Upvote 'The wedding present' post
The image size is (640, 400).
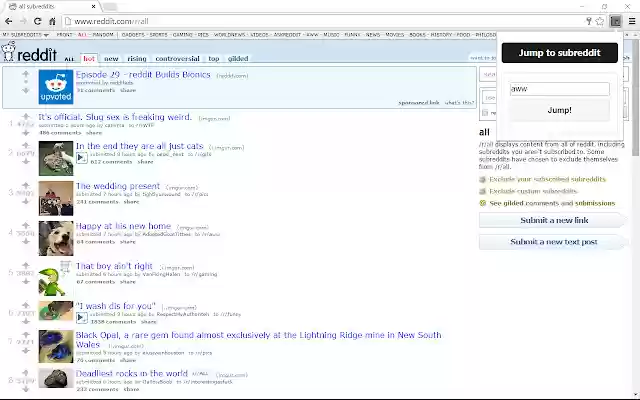coord(26,185)
